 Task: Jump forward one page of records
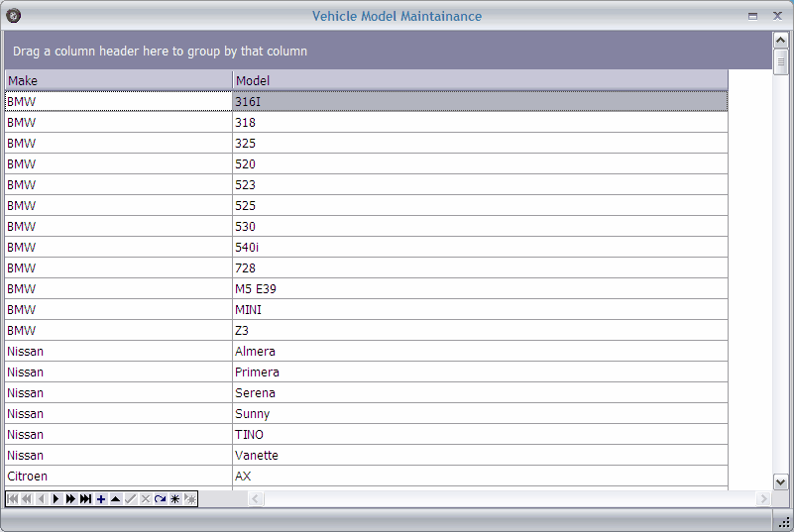[71, 499]
